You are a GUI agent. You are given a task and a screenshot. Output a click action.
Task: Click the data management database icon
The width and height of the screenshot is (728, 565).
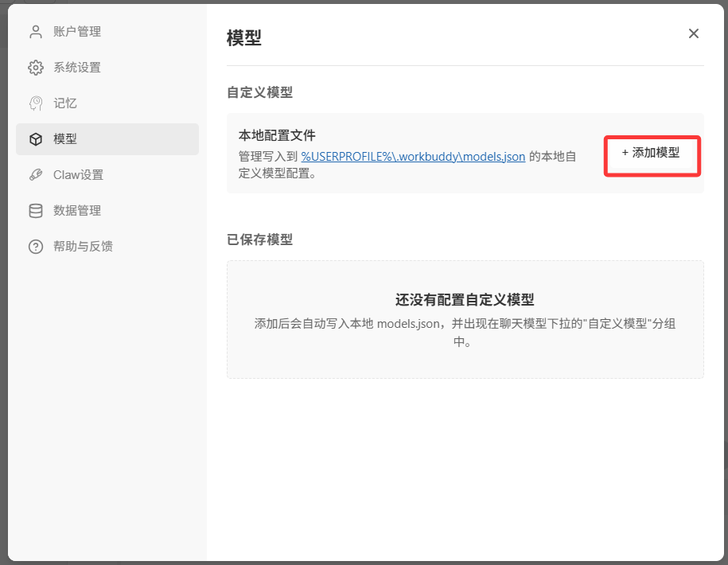coord(36,210)
